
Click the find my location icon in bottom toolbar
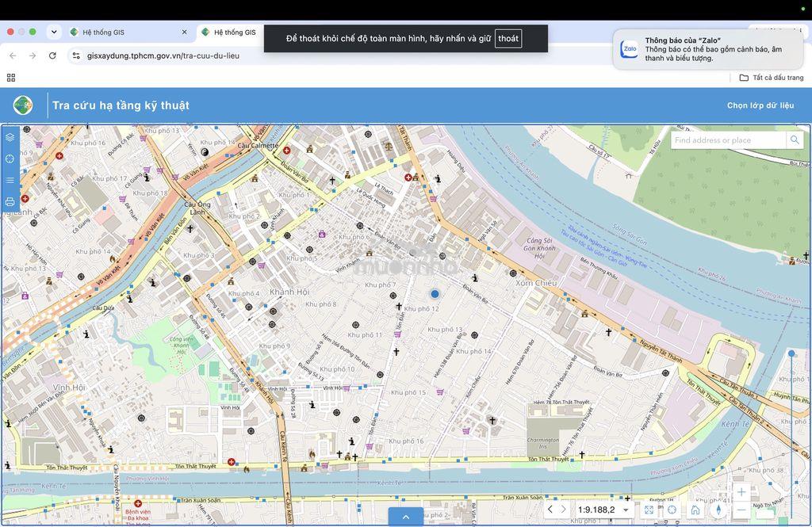coord(672,510)
